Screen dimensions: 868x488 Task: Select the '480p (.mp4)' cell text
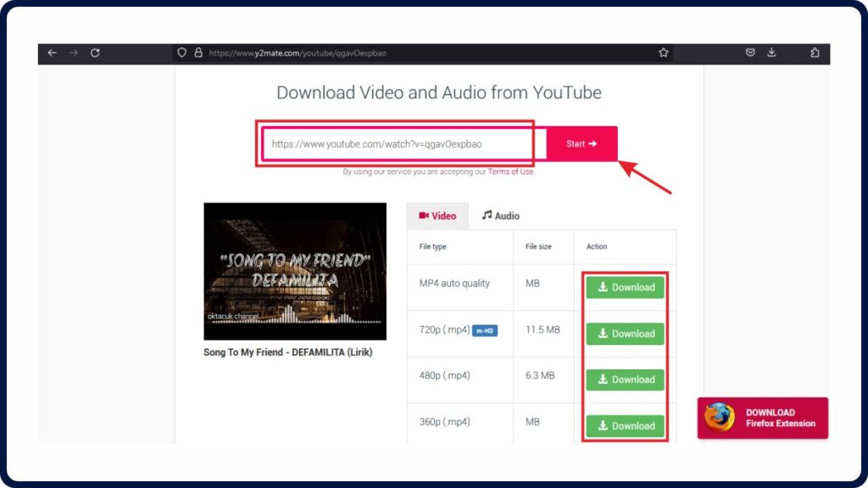[444, 375]
